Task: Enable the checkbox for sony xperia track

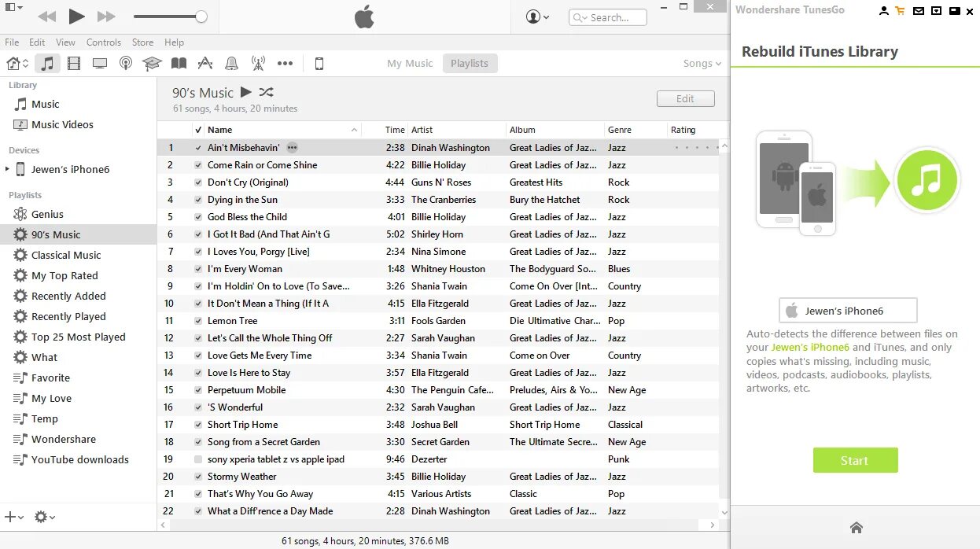Action: 197,459
